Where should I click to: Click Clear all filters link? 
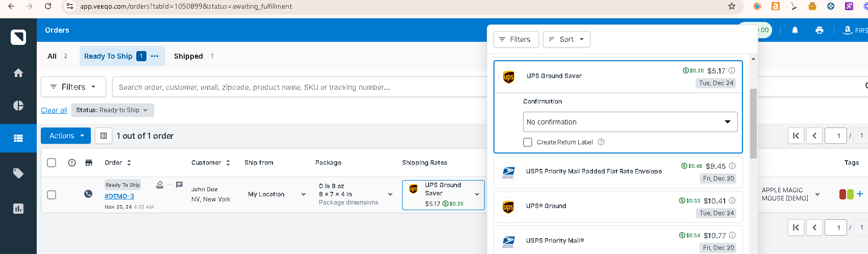(54, 110)
